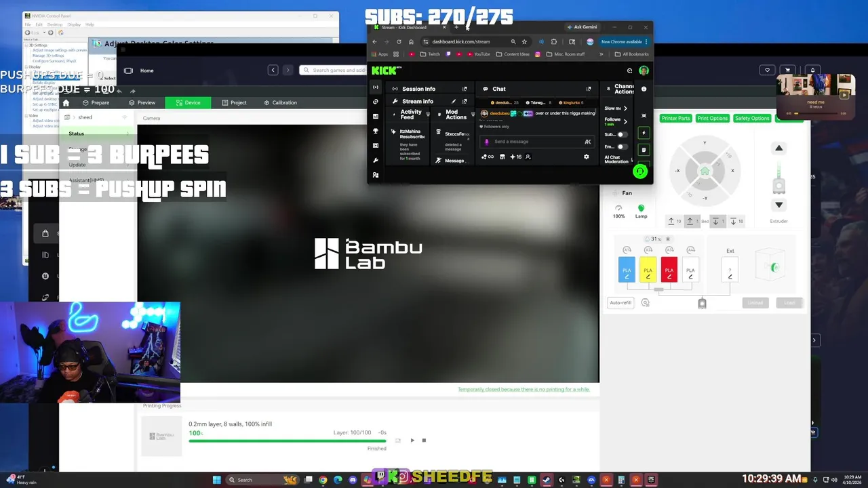Select the Device tab

pos(188,102)
